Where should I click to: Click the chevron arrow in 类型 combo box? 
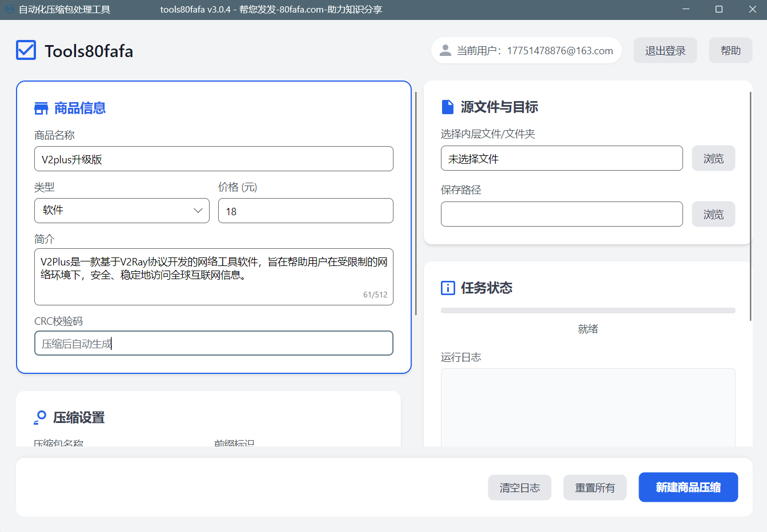[198, 211]
